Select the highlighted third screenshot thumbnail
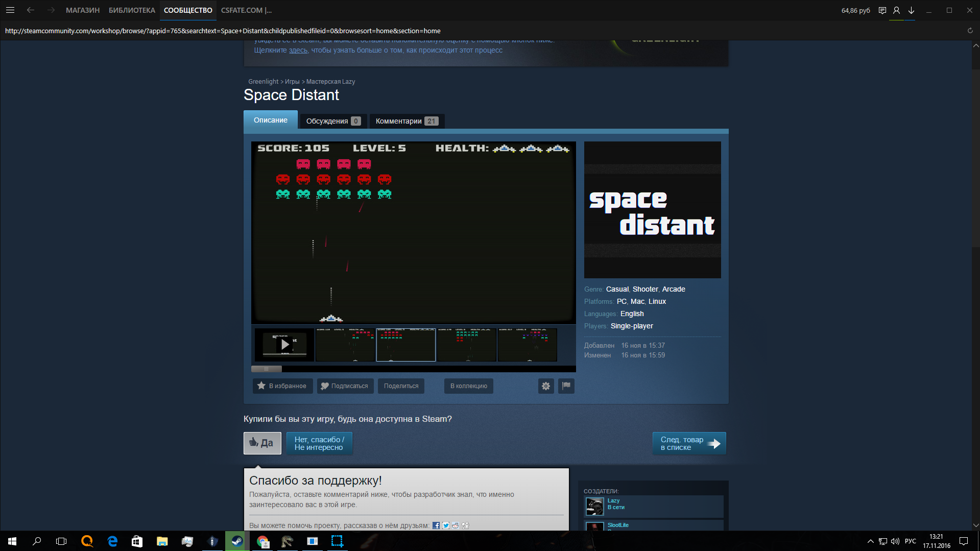Screen dimensions: 980x551 click(x=406, y=345)
